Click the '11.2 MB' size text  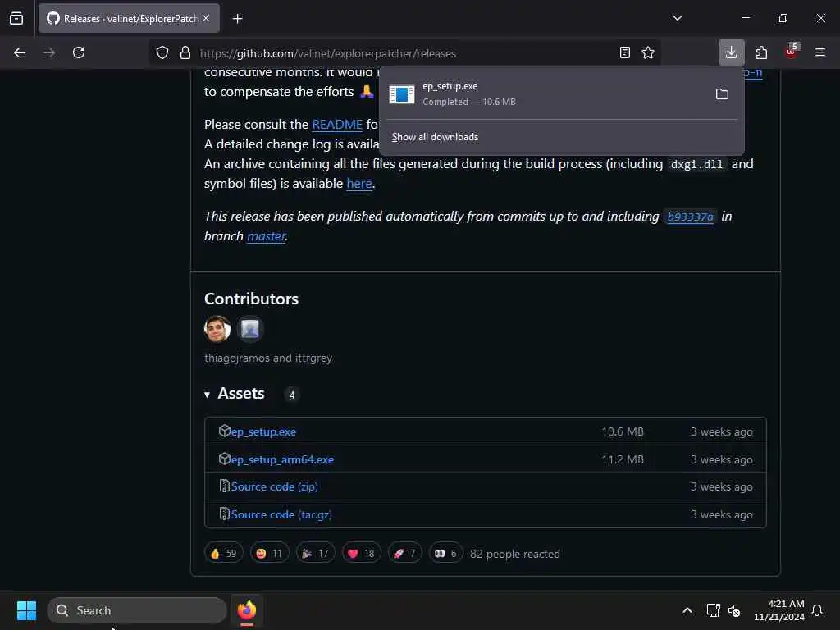pos(622,459)
